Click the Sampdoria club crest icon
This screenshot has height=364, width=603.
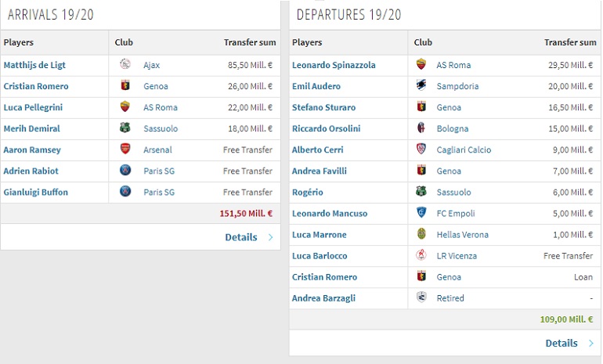pos(421,85)
